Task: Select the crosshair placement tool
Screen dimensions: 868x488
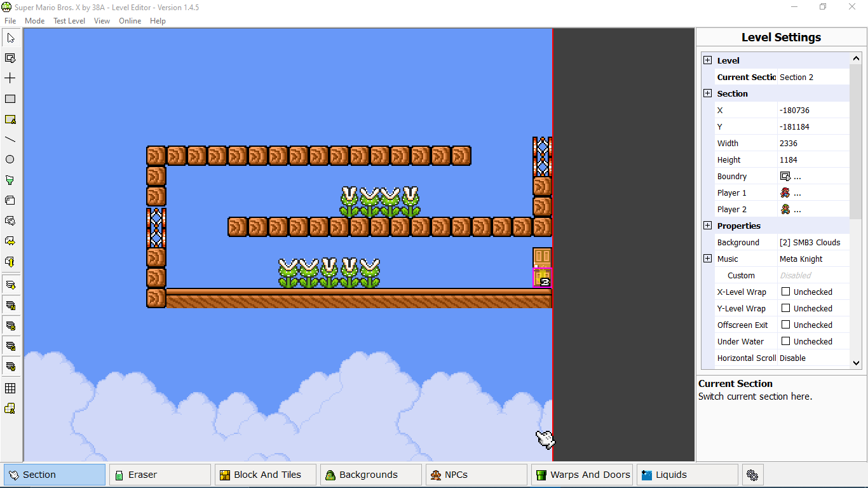Action: point(10,78)
